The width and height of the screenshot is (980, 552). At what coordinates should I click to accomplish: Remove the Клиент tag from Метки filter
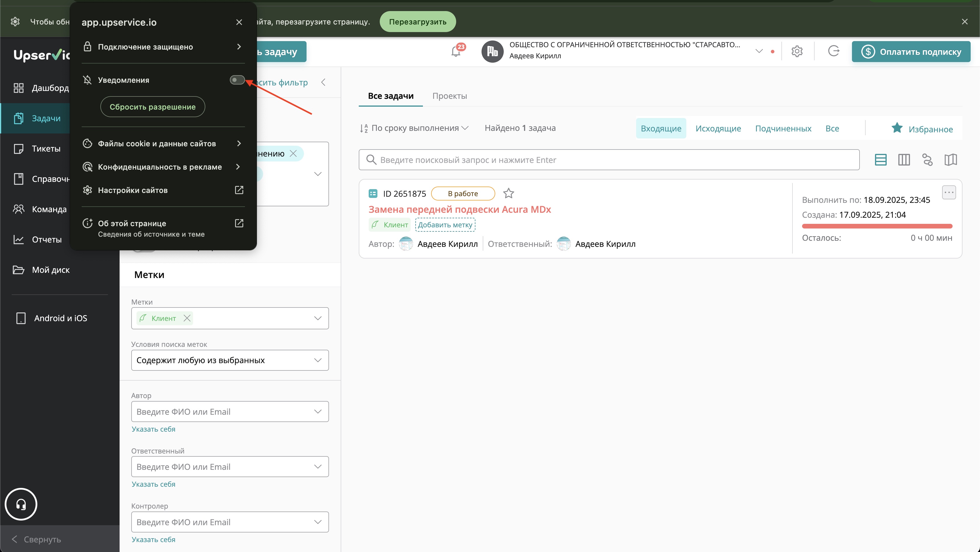187,318
